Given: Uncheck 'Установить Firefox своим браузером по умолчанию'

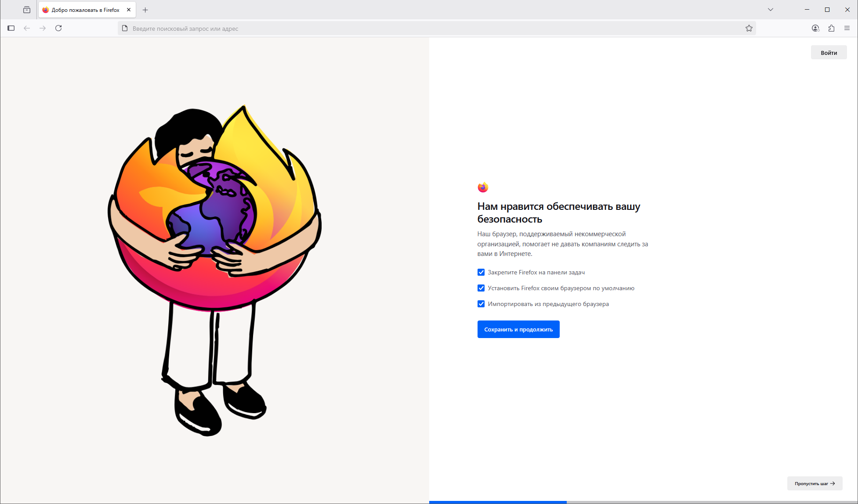Looking at the screenshot, I should [x=481, y=288].
